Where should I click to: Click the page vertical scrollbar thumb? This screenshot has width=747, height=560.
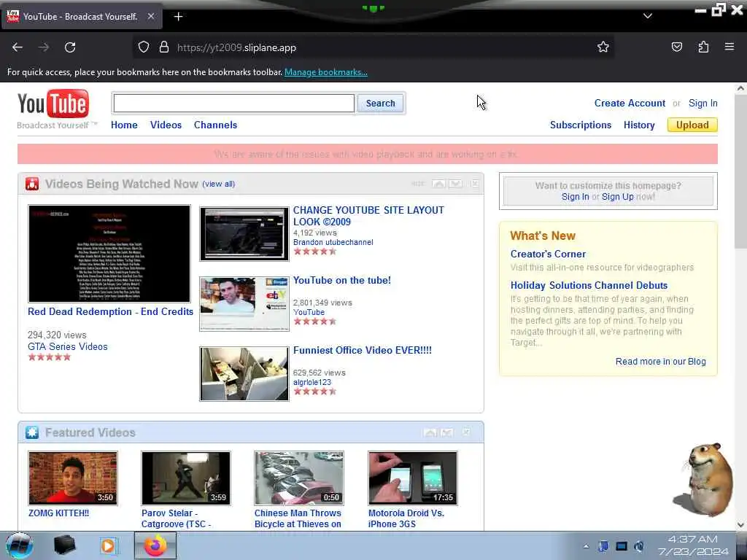[741, 171]
